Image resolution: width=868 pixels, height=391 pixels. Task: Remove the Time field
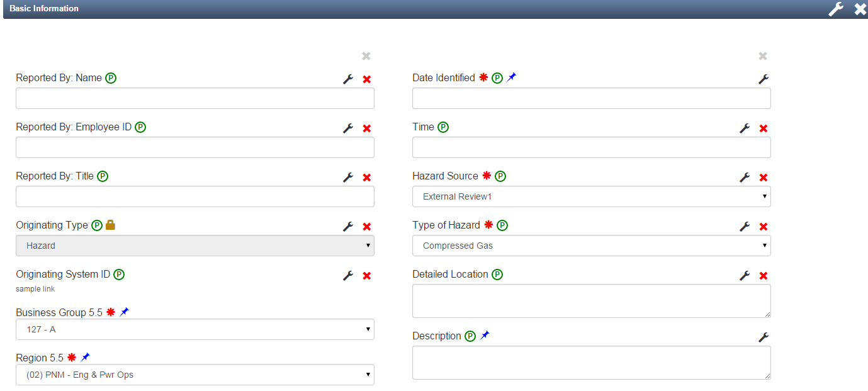(x=764, y=128)
